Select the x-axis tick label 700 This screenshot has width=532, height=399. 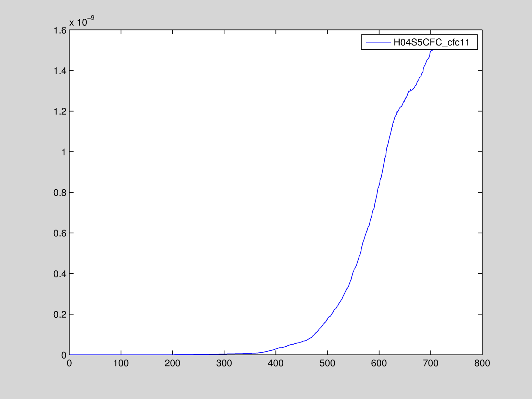[x=431, y=363]
